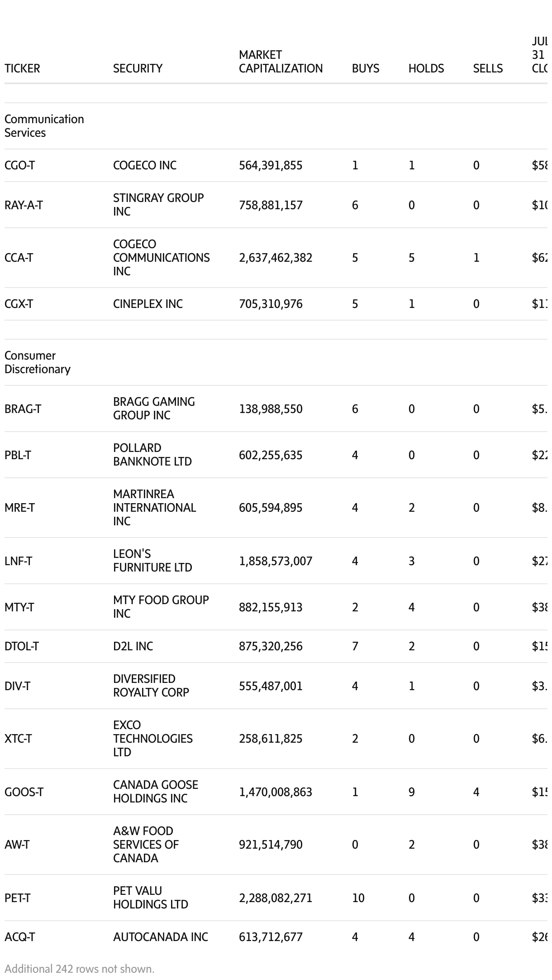Select the ACQ-T ticker cell
The width and height of the screenshot is (552, 980).
tap(19, 937)
